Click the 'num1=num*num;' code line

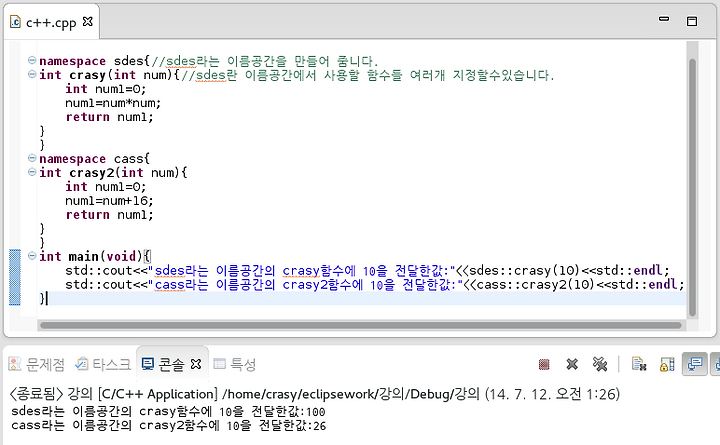point(113,103)
